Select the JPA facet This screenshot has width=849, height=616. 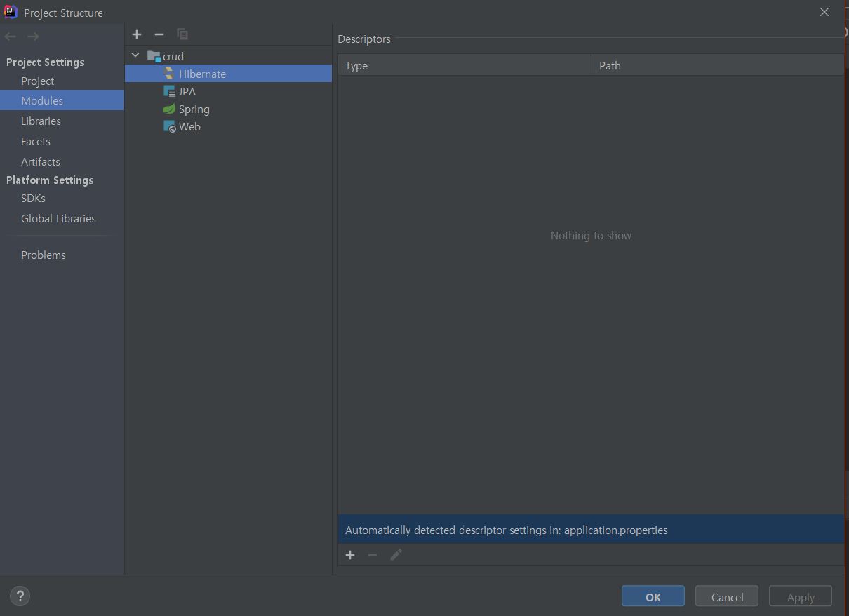228,91
